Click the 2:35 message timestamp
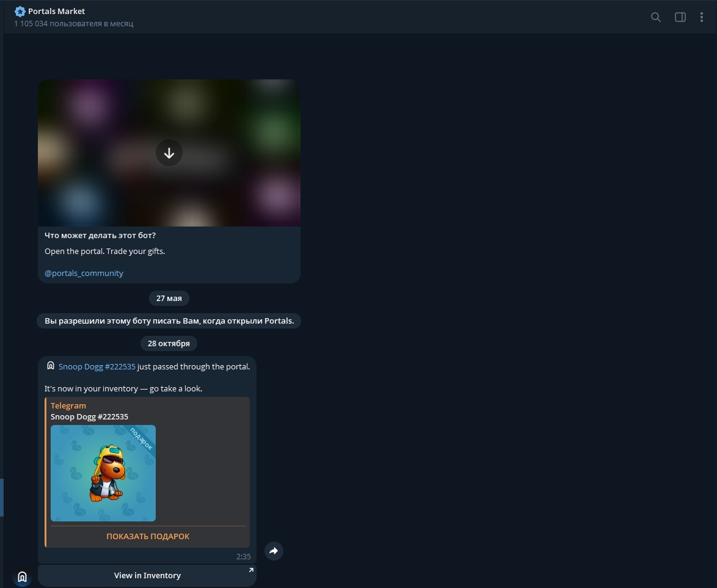This screenshot has height=588, width=717. coord(243,556)
